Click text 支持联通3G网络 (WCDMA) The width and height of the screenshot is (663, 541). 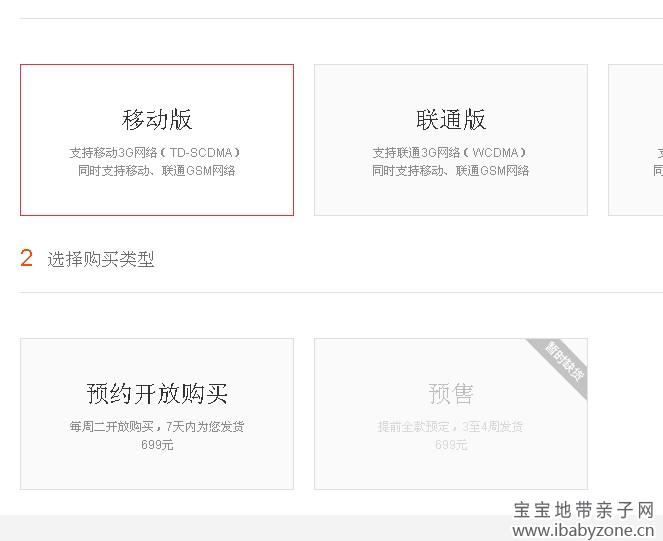[x=449, y=153]
